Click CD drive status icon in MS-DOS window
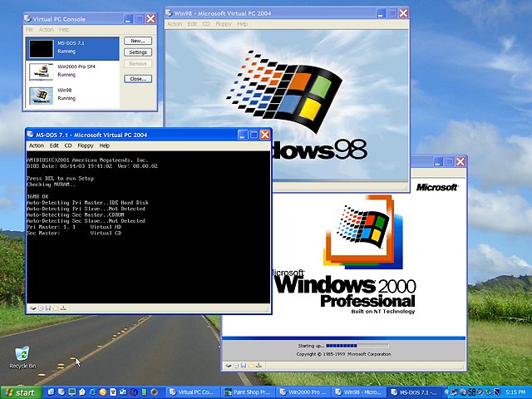Image resolution: width=532 pixels, height=399 pixels. pos(41,308)
